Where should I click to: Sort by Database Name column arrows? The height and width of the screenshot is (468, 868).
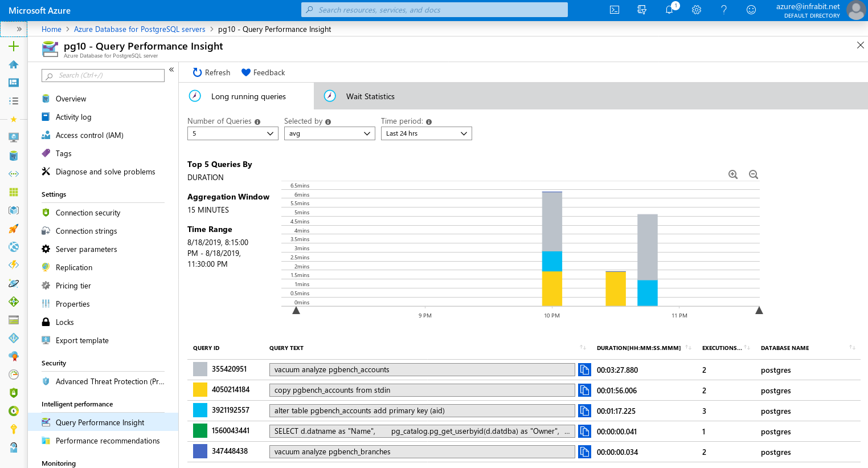(x=852, y=348)
